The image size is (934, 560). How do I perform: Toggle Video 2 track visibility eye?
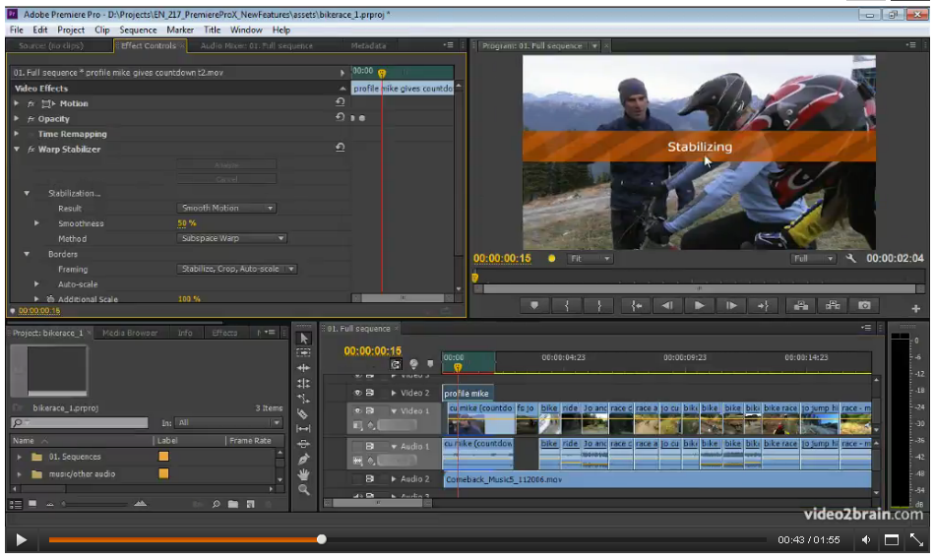[358, 393]
